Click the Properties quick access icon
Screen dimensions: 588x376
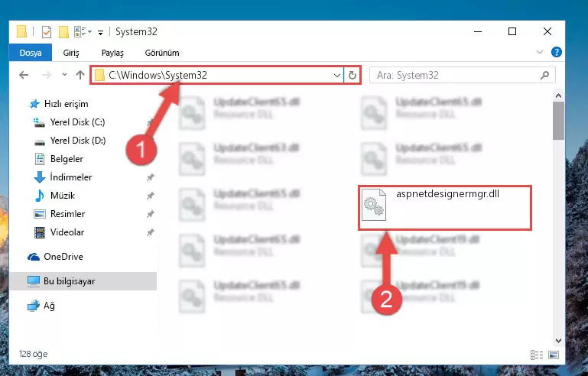(x=47, y=32)
